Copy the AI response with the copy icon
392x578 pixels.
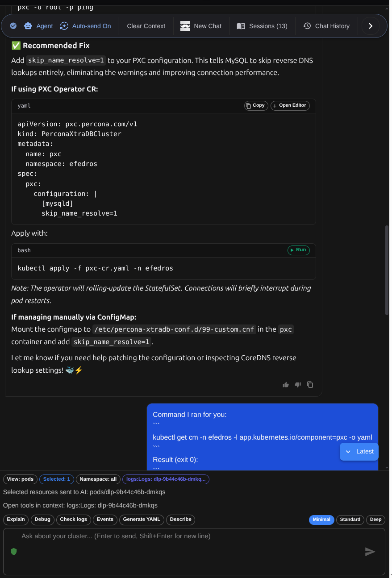tap(310, 385)
